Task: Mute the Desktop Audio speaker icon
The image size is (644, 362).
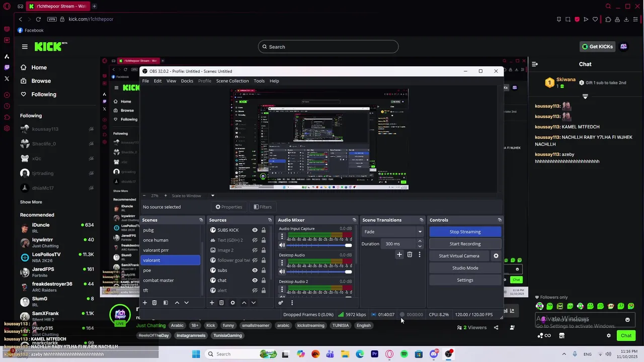Action: tap(282, 271)
